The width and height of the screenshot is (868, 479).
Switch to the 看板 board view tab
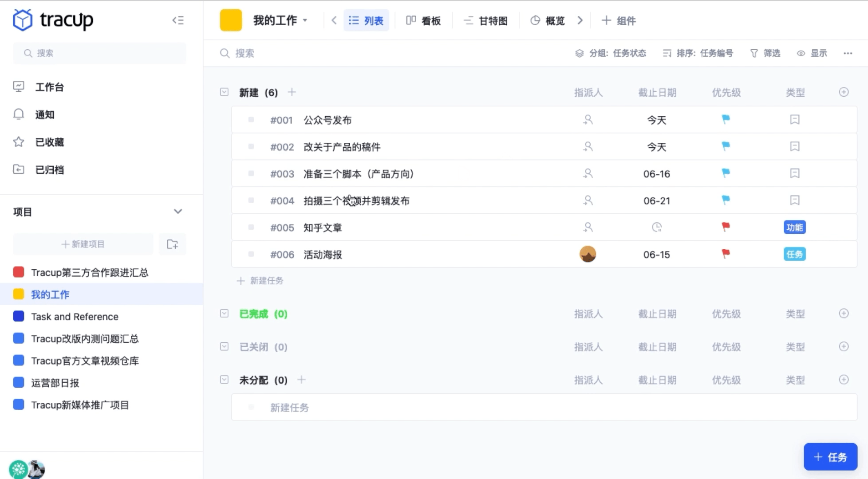coord(423,20)
